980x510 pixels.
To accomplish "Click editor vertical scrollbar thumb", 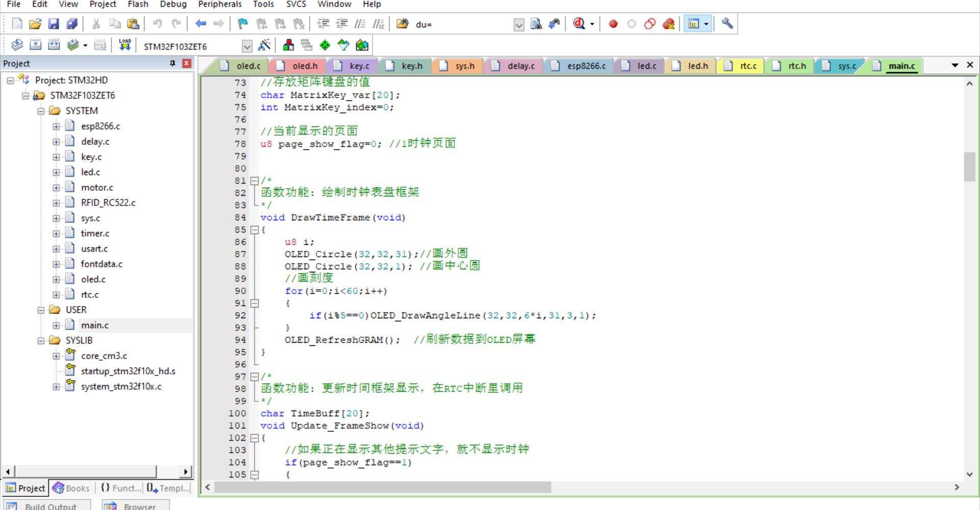I will coord(969,166).
